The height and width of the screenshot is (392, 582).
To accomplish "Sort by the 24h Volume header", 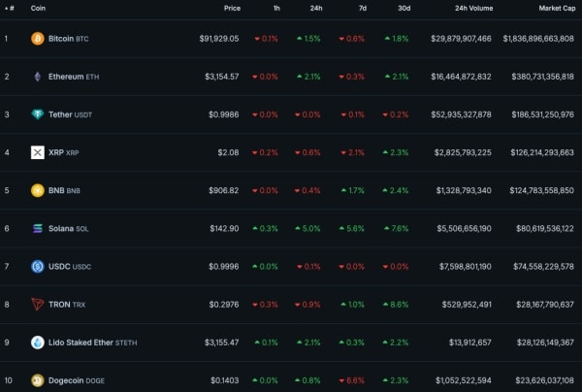I will coord(472,8).
